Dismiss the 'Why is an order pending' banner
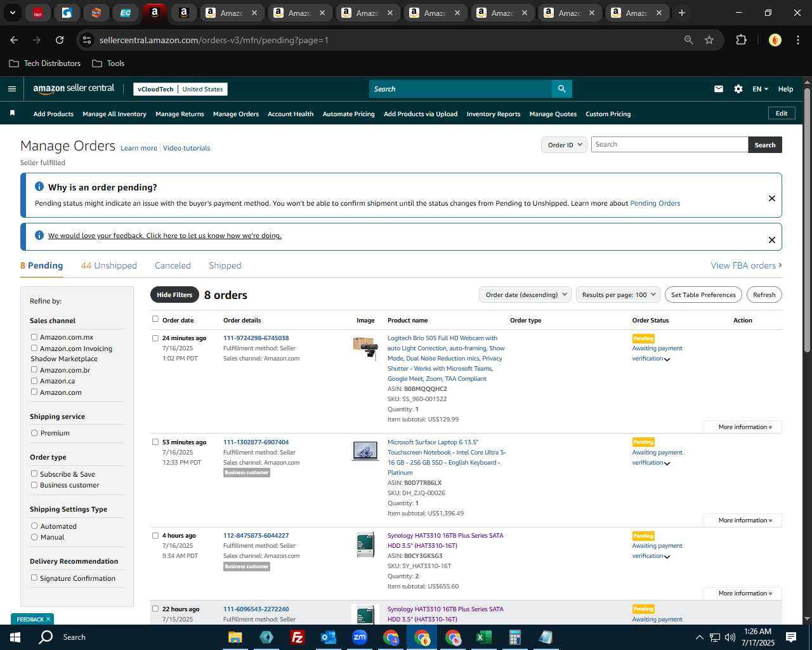This screenshot has height=650, width=812. click(x=772, y=198)
